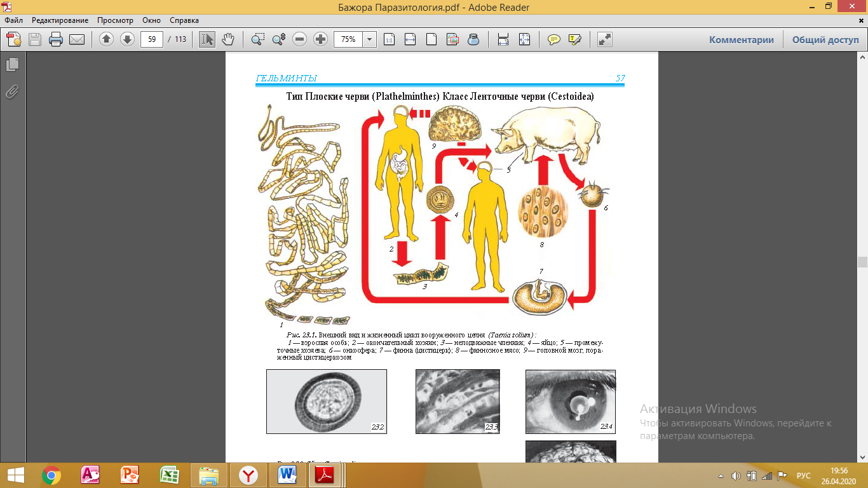Switch to single page fit mode
This screenshot has width=868, height=488.
524,39
